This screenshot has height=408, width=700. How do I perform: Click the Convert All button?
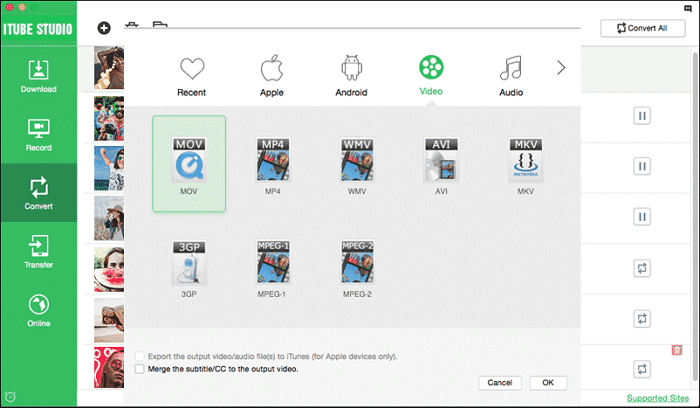pyautogui.click(x=643, y=28)
